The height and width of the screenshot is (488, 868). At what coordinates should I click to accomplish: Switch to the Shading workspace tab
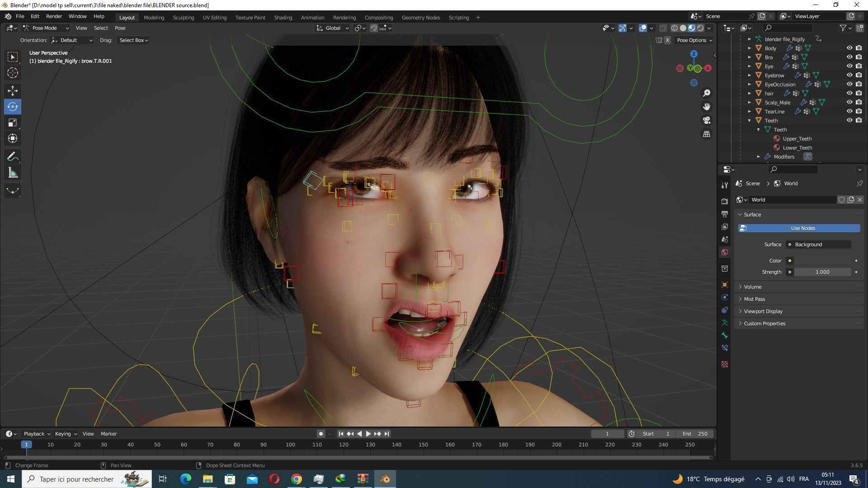[283, 18]
